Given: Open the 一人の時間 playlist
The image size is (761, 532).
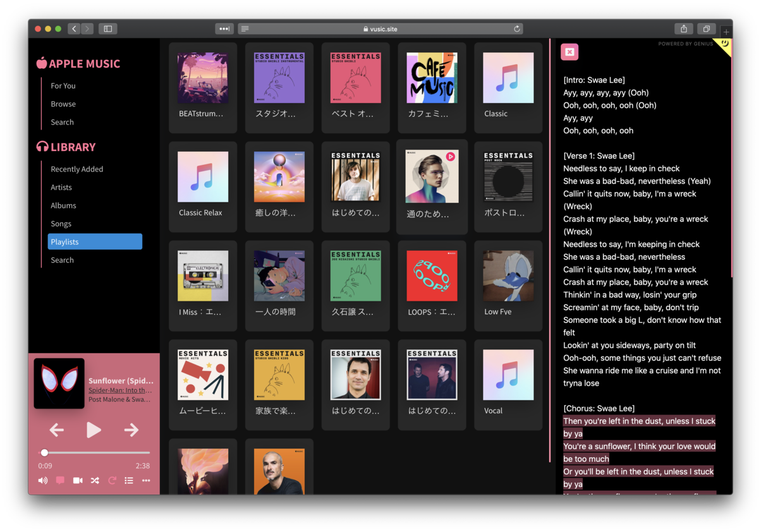Looking at the screenshot, I should pos(279,286).
